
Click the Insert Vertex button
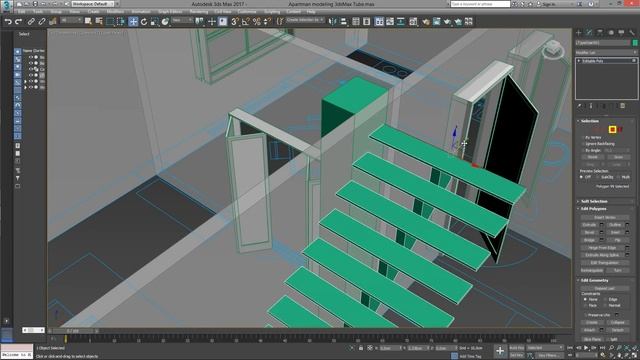(x=605, y=218)
